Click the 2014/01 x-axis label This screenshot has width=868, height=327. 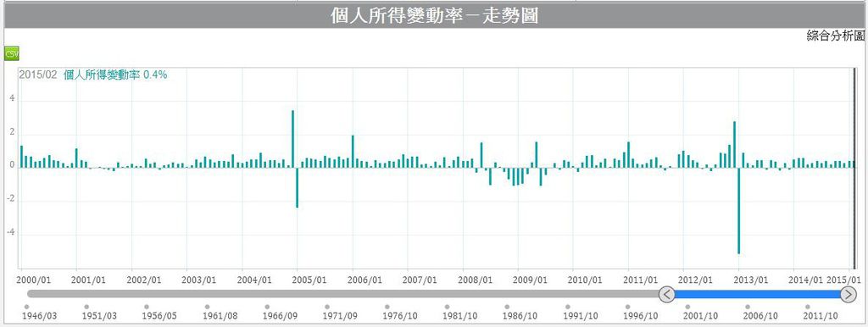click(x=805, y=280)
